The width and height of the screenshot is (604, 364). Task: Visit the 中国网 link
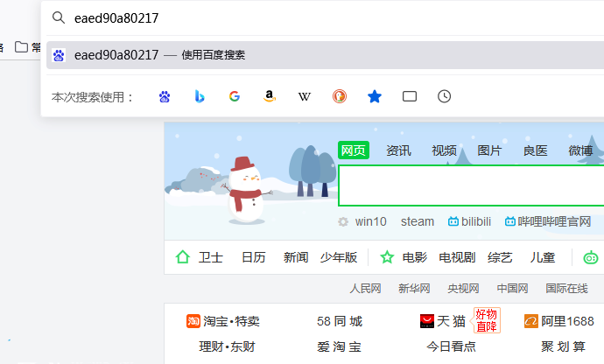click(512, 289)
